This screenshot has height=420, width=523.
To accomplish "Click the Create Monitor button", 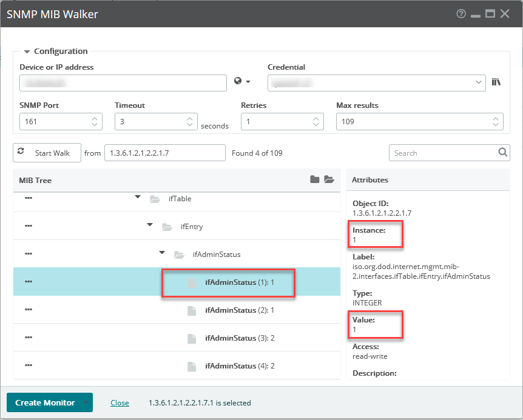I will tap(44, 402).
